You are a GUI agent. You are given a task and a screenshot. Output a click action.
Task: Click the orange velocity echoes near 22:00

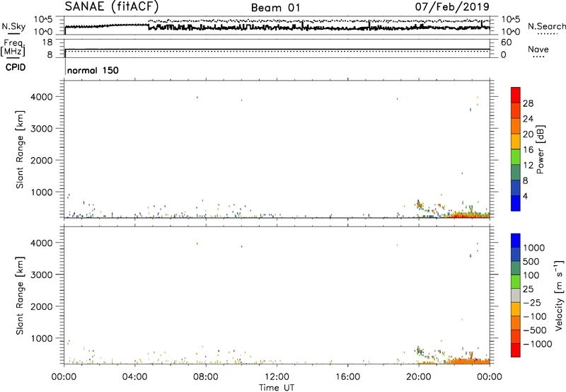click(x=468, y=361)
